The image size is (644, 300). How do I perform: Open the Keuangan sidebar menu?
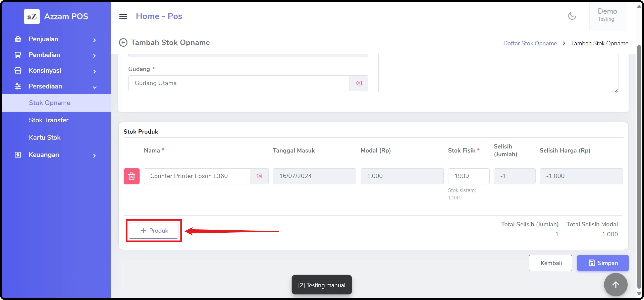[56, 155]
